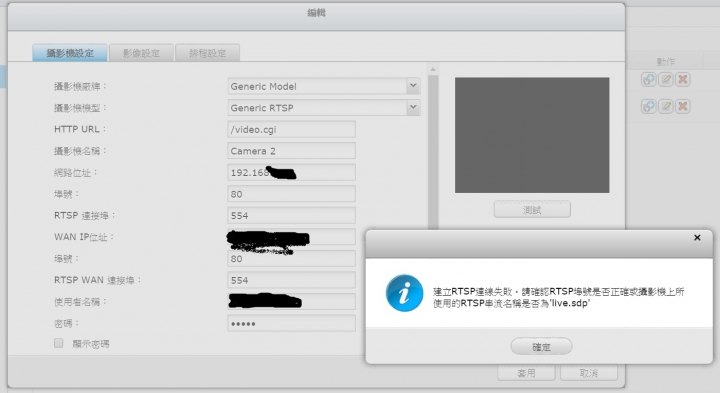
Task: Click the 埠號 field under WAN IP位址
Action: 292,258
